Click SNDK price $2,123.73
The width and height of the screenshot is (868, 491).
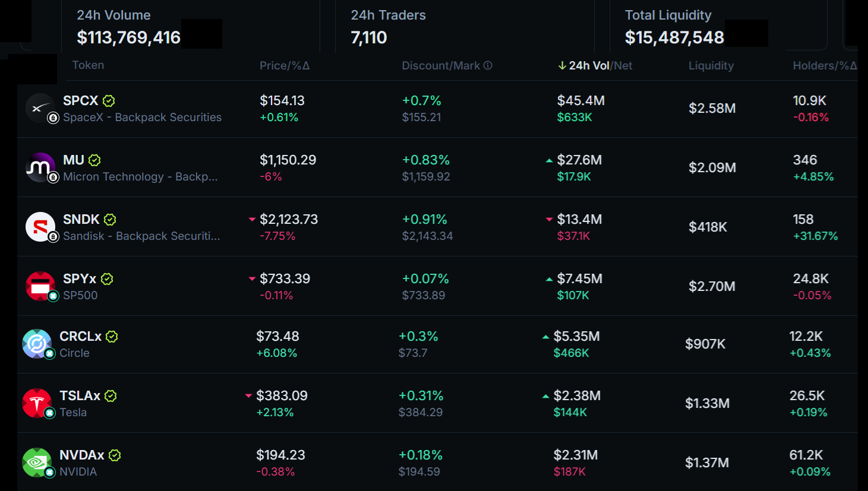click(x=289, y=220)
